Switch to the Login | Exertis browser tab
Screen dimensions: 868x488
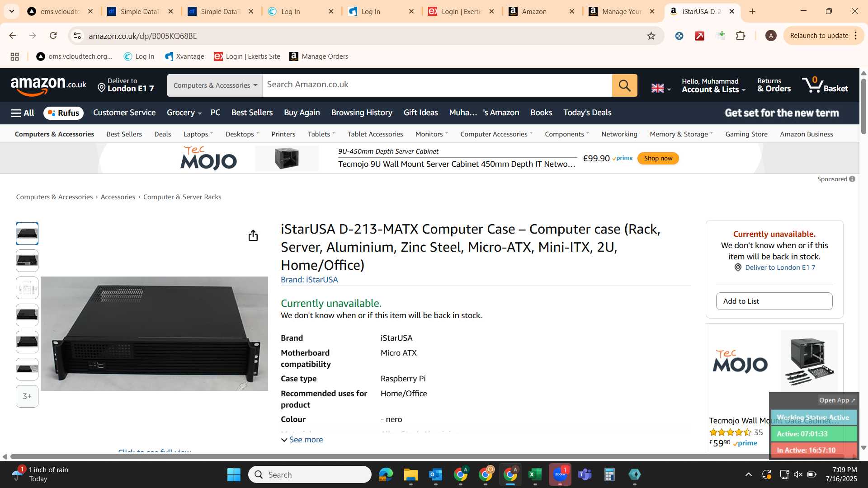pos(461,11)
